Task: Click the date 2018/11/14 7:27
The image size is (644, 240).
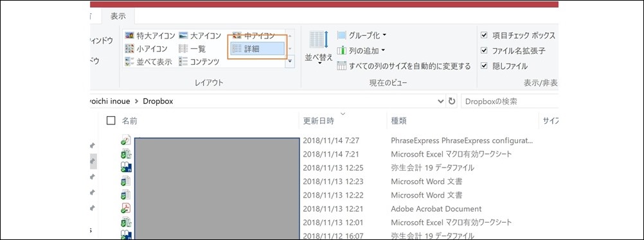Action: click(x=331, y=141)
